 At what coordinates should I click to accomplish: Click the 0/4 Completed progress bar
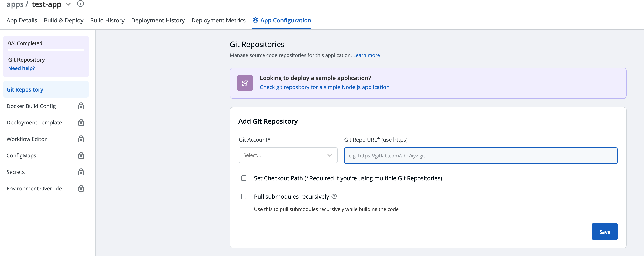(46, 50)
